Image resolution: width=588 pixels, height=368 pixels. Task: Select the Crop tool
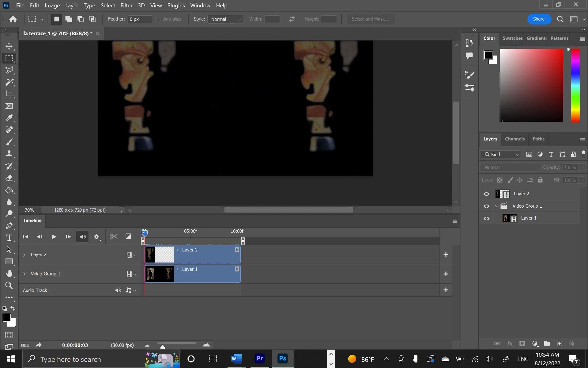[x=9, y=94]
